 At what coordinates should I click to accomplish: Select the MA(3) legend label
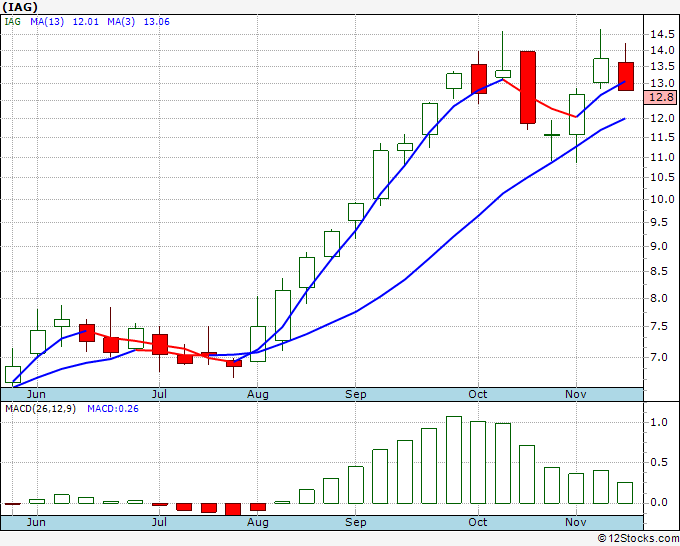click(x=121, y=22)
